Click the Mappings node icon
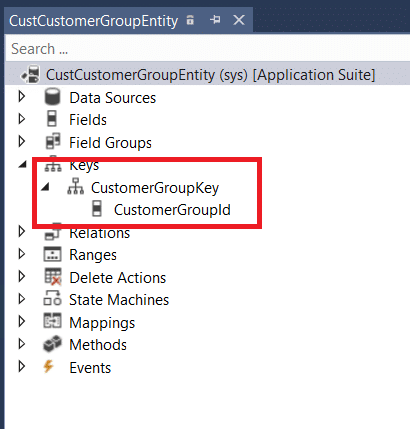The width and height of the screenshot is (410, 429). pyautogui.click(x=53, y=321)
